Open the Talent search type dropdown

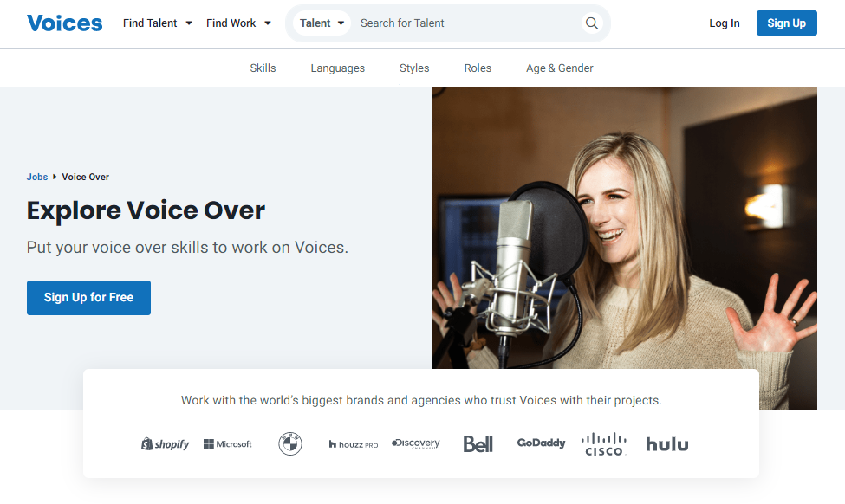(x=322, y=23)
